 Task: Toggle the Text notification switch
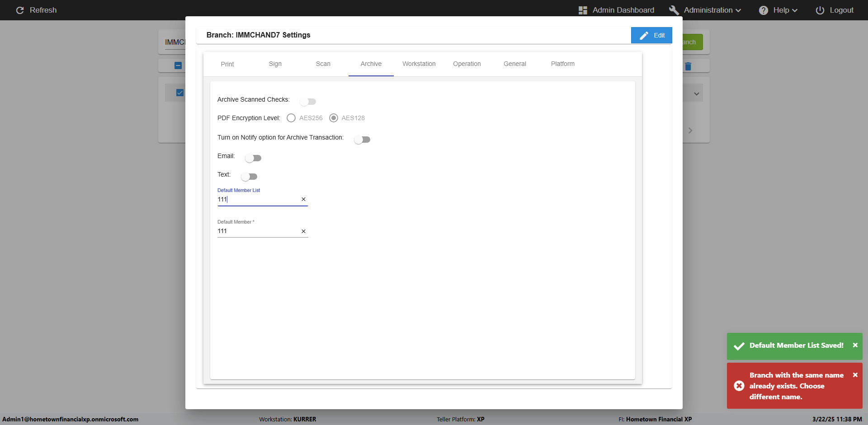[249, 177]
